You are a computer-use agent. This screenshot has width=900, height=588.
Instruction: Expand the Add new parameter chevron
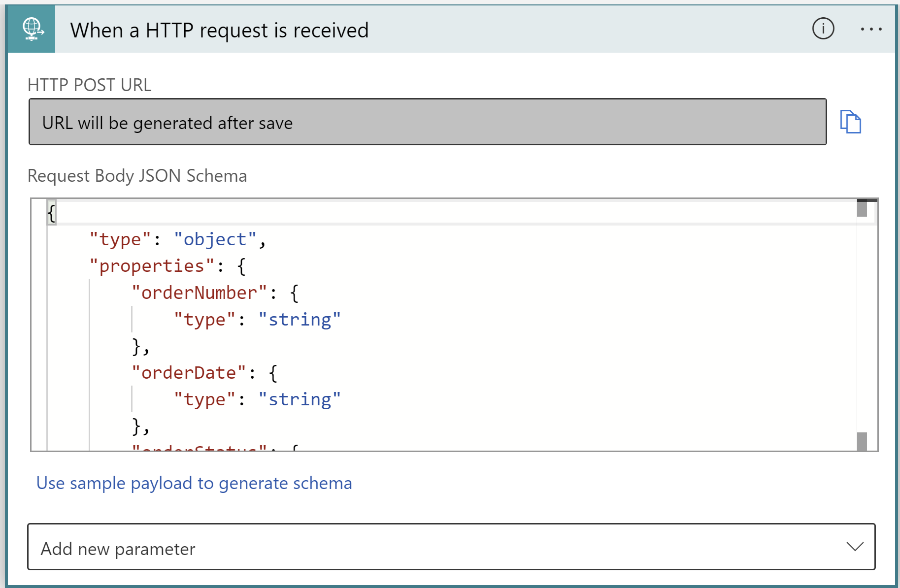pyautogui.click(x=855, y=547)
